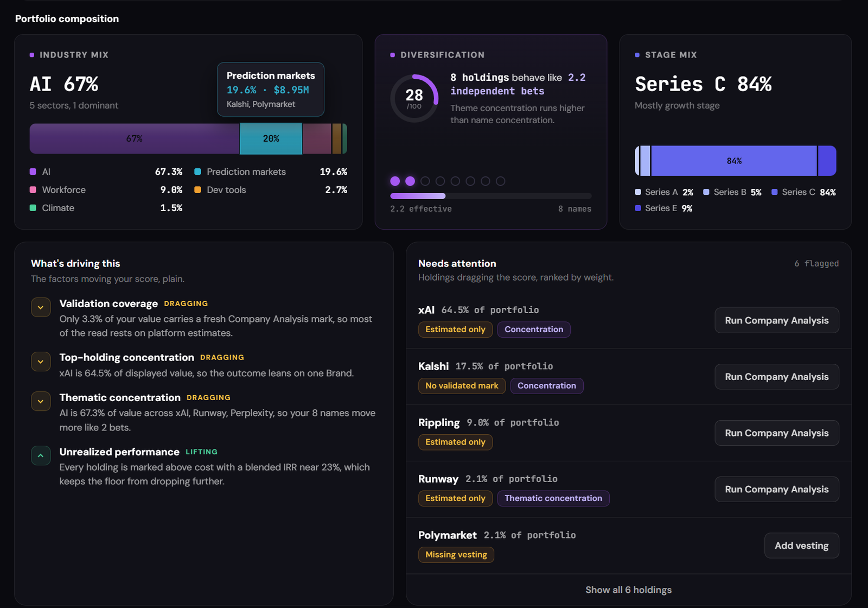The height and width of the screenshot is (608, 868).
Task: Click Runway's Estimated only tag
Action: pyautogui.click(x=455, y=498)
